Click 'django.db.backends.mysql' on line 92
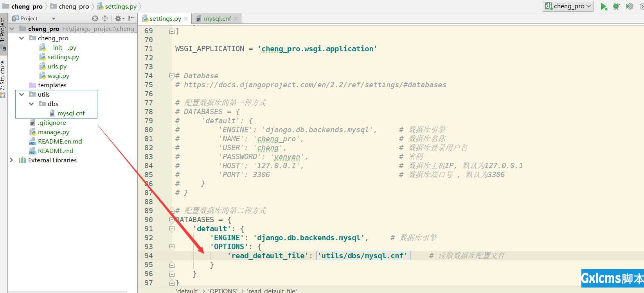Screen dimensions: 644x293 pyautogui.click(x=309, y=238)
